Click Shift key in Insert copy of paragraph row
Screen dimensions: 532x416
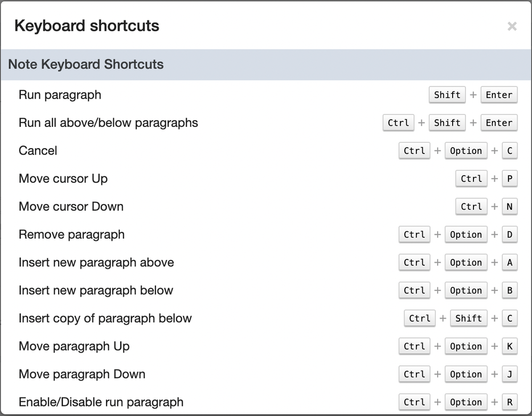coord(469,319)
